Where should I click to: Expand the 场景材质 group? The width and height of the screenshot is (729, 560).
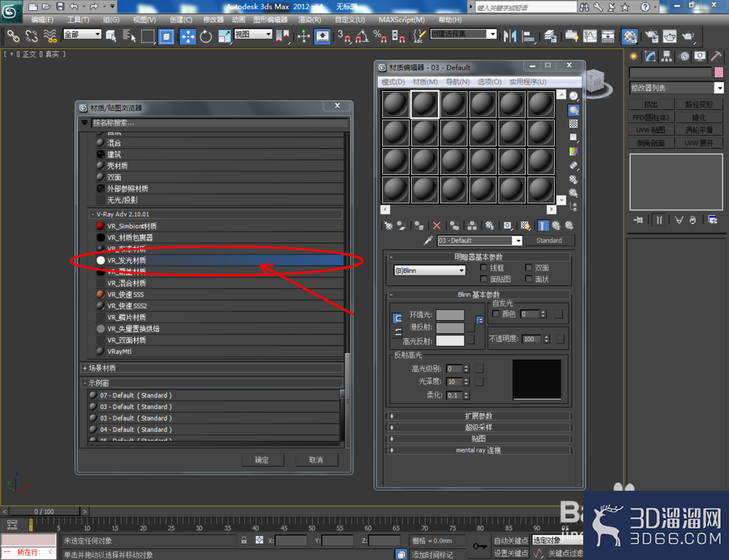click(x=211, y=368)
